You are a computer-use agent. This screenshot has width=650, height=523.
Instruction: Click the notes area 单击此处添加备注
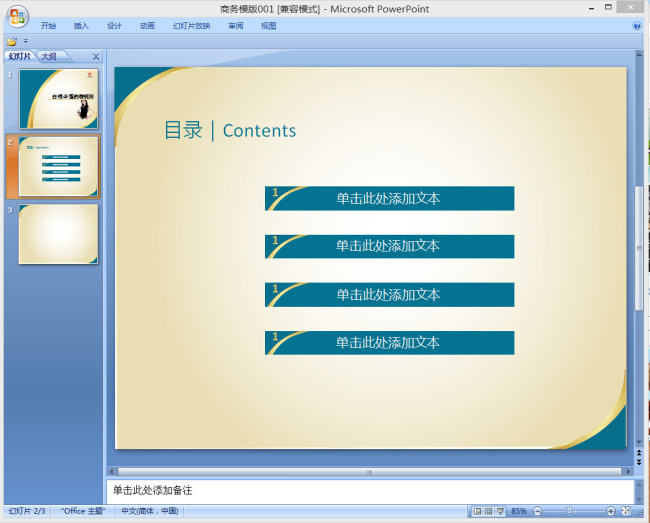click(370, 491)
